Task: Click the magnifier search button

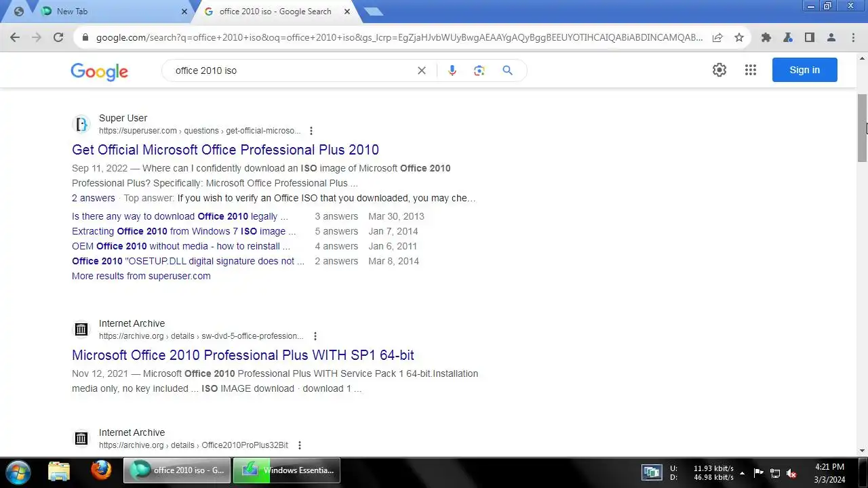Action: coord(507,70)
